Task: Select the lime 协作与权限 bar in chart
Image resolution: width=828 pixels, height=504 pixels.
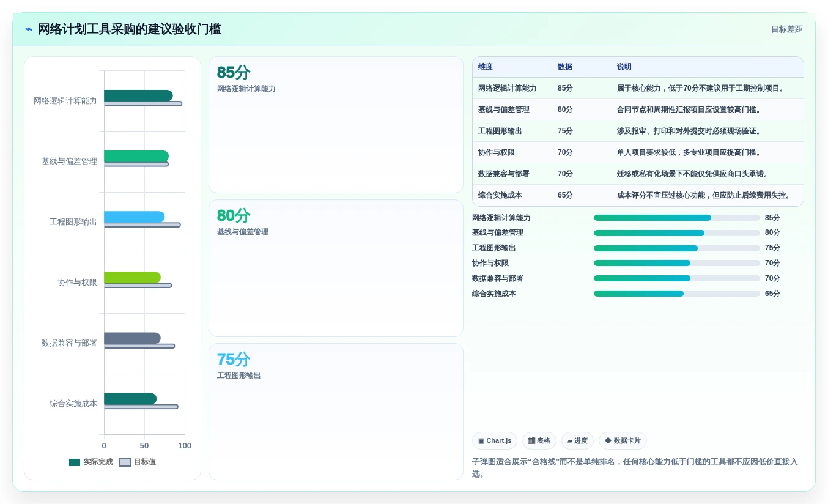Action: 132,278
